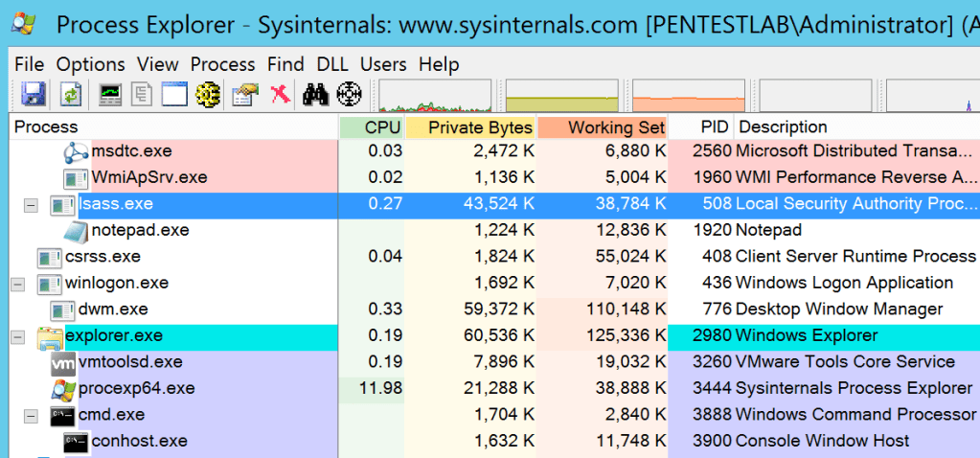Screen dimensions: 980x458
Task: Open the System Information toolbar icon
Action: point(109,94)
